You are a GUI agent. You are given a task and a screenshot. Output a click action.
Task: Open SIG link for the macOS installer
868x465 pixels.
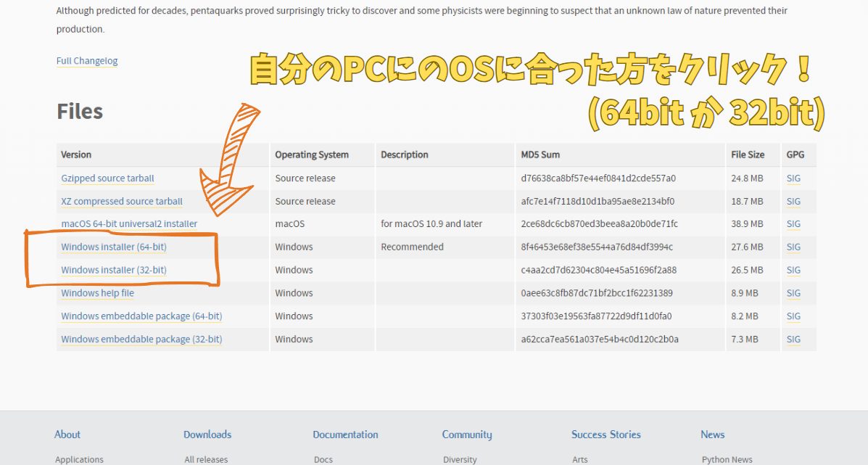(x=793, y=224)
